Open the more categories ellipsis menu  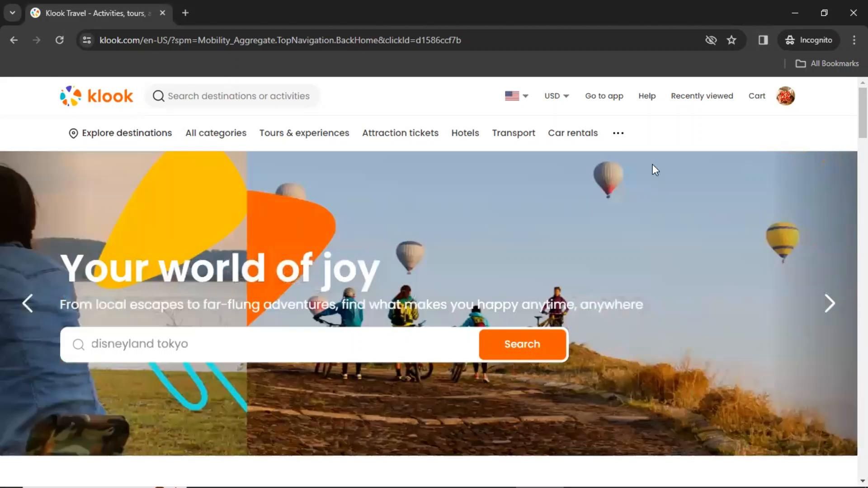point(618,133)
